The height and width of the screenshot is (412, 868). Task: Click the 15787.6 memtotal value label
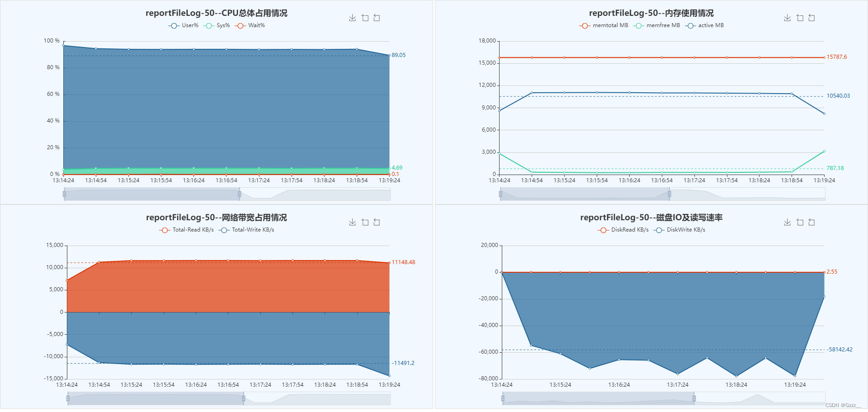837,57
